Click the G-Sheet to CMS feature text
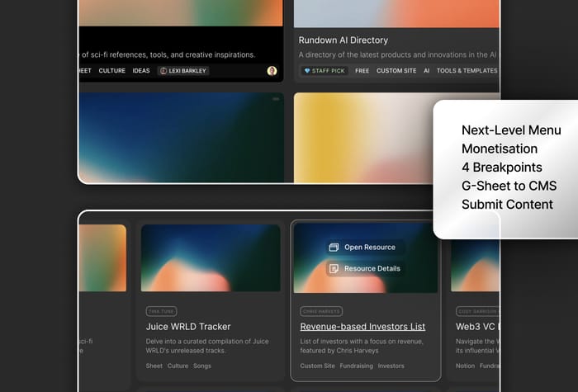This screenshot has height=392, width=578. (x=509, y=186)
